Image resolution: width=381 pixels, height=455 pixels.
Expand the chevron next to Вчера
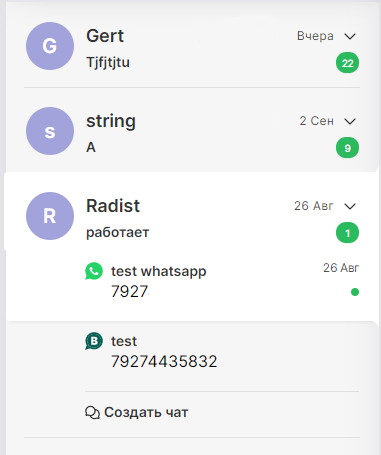350,36
